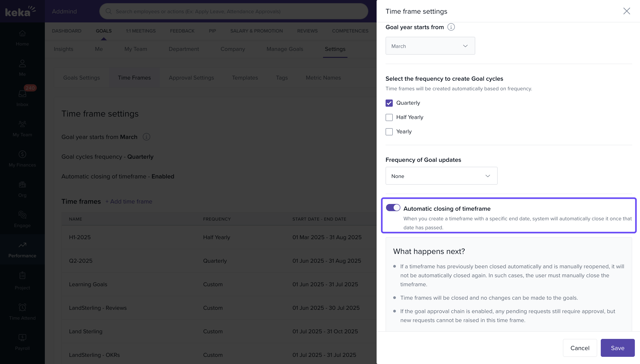Open the Performance trend icon
Viewport: 640px width, 364px height.
click(x=22, y=245)
